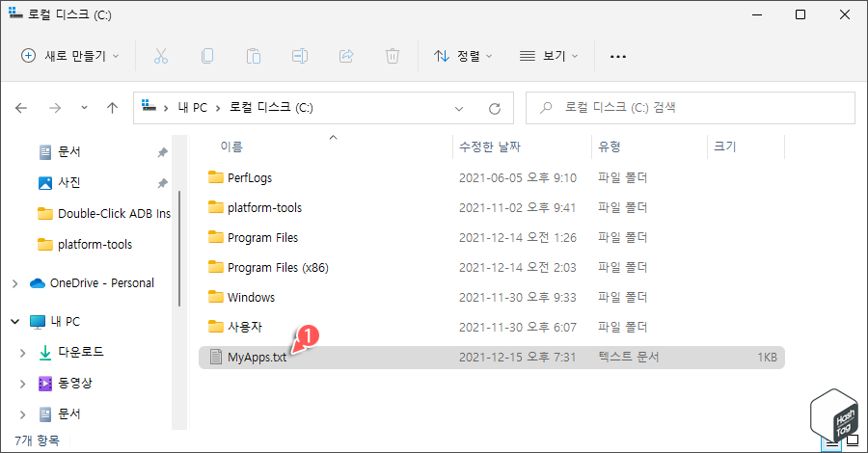
Task: Refresh the current folder view
Action: (x=495, y=108)
